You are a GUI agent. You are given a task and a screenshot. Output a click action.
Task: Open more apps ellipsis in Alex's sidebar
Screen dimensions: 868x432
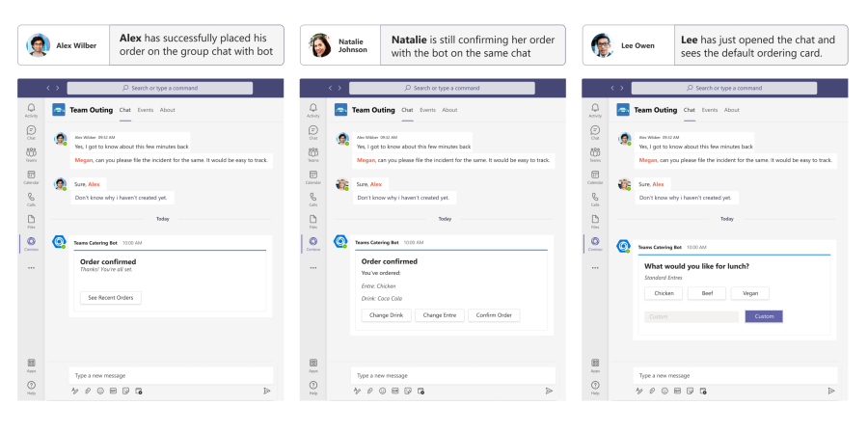(31, 268)
